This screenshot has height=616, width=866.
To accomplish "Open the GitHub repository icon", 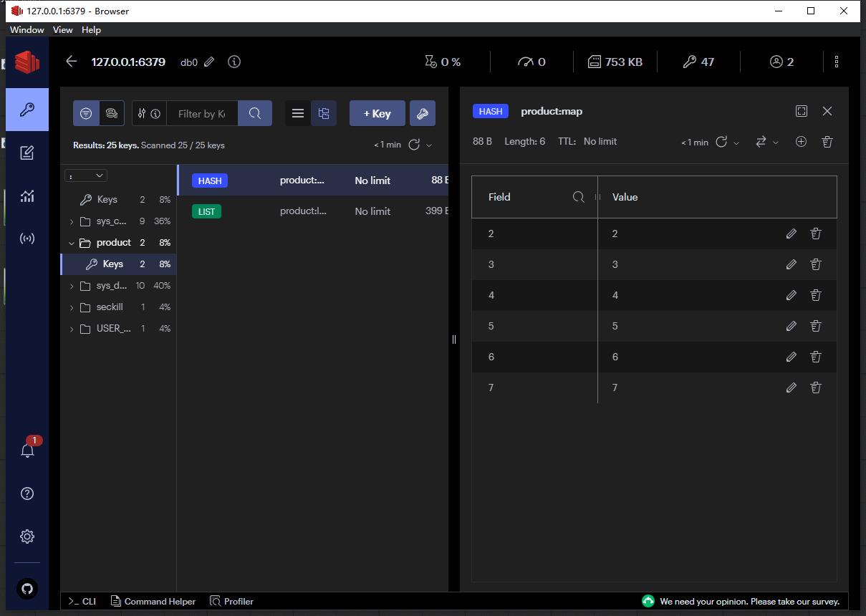I will pos(27,589).
